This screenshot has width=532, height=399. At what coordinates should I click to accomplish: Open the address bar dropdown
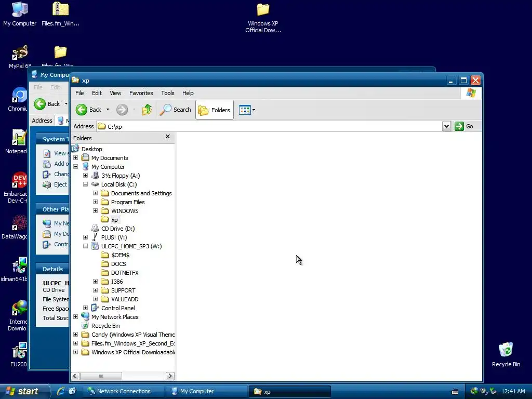pyautogui.click(x=446, y=126)
